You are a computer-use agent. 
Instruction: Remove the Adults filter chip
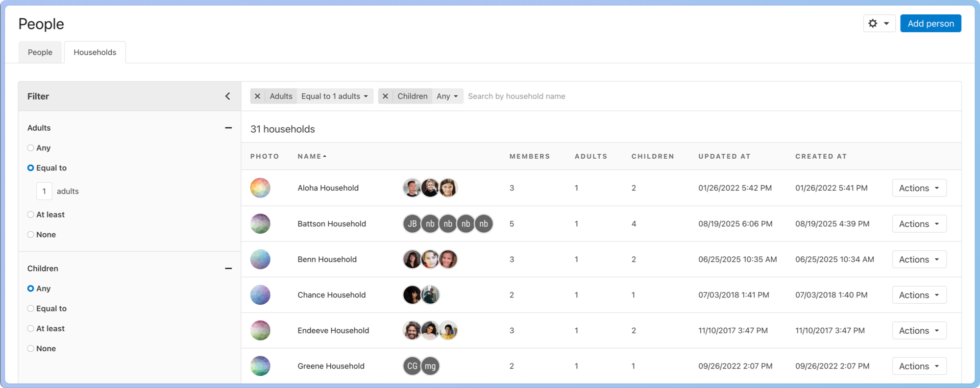[257, 96]
